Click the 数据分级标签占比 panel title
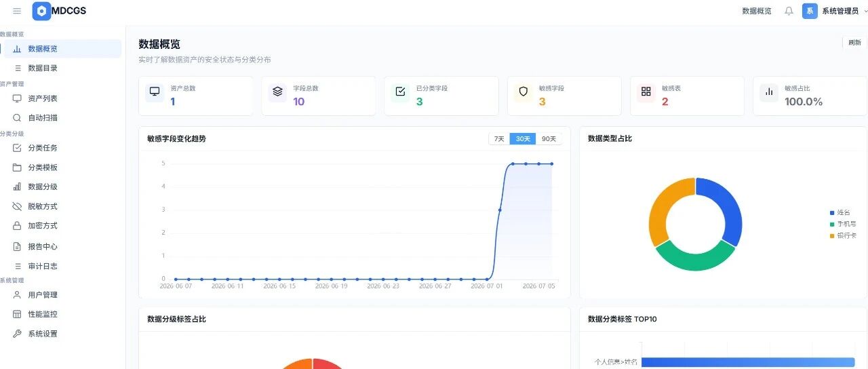This screenshot has width=868, height=369. pyautogui.click(x=176, y=319)
